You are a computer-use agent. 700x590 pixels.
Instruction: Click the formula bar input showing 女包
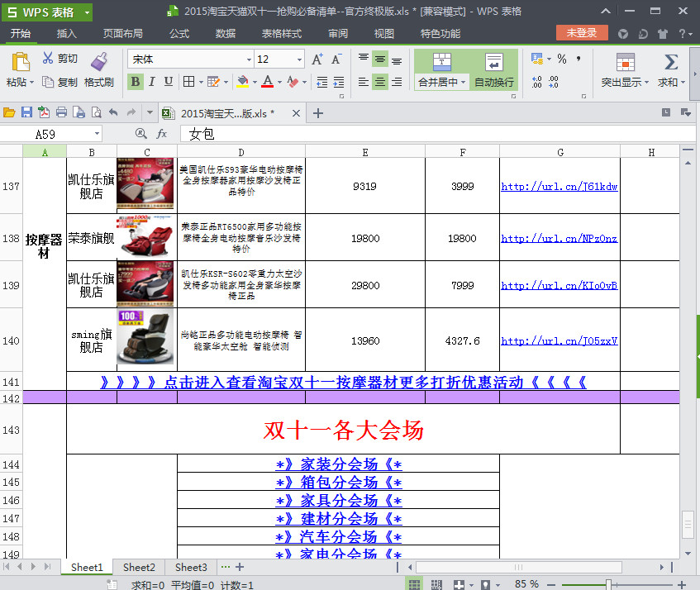(437, 134)
